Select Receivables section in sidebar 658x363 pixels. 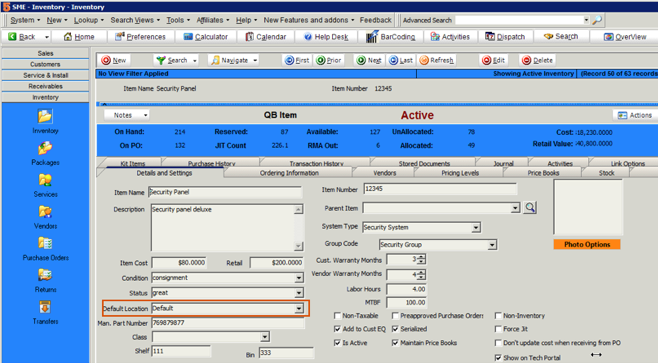(45, 86)
